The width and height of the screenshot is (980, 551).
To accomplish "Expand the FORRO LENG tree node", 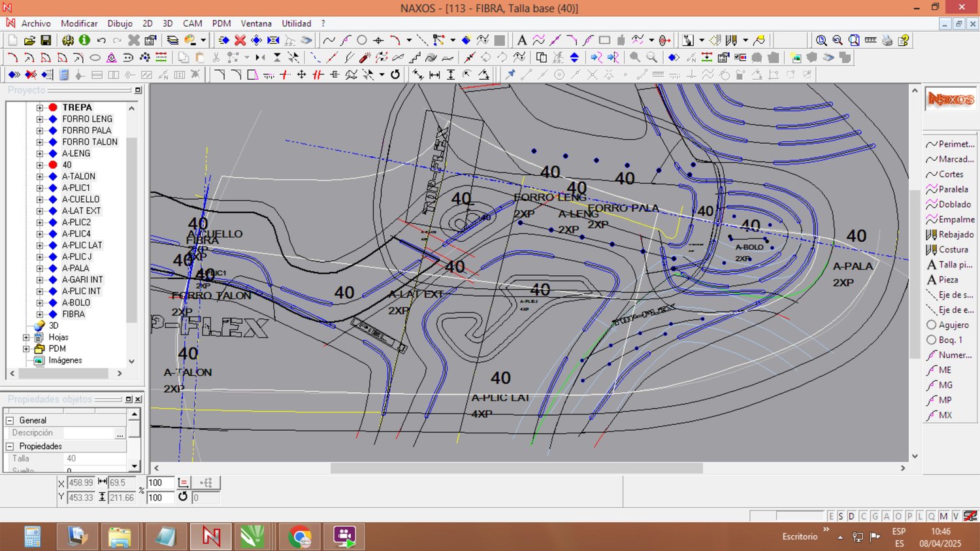I will (x=40, y=119).
